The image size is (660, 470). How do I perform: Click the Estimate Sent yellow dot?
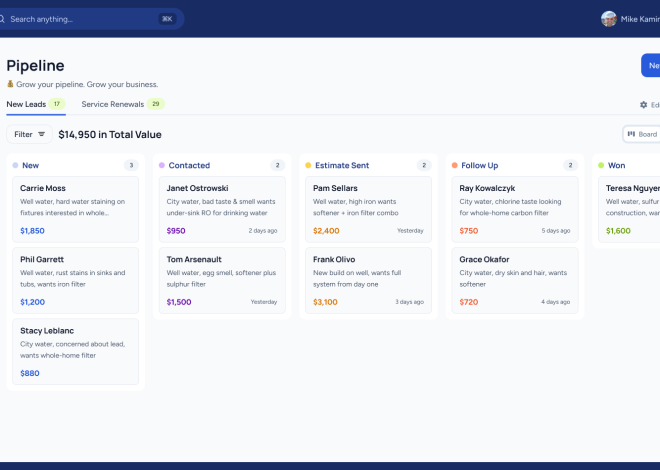point(308,165)
